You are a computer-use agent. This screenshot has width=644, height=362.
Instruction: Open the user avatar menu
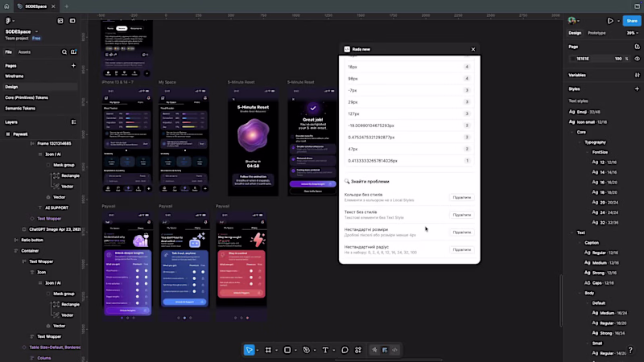(572, 21)
